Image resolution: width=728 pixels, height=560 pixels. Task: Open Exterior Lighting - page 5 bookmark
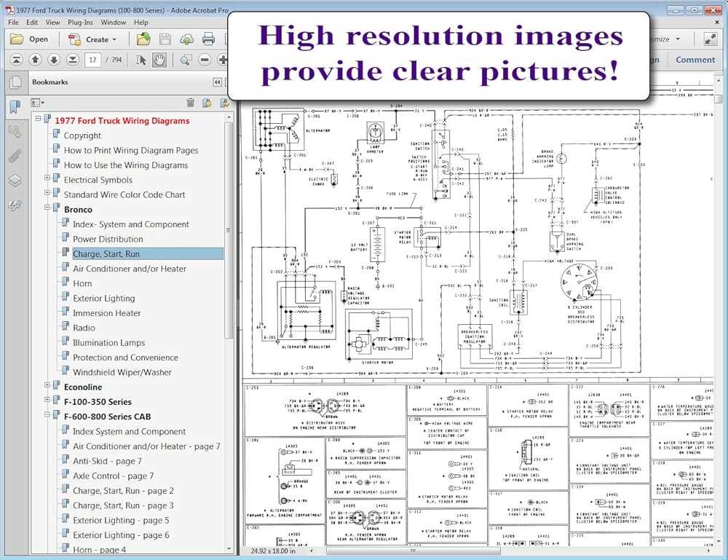tap(121, 521)
